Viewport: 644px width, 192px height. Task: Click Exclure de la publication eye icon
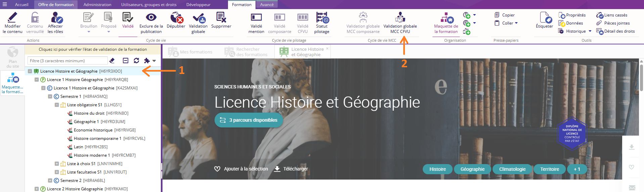coord(151,17)
